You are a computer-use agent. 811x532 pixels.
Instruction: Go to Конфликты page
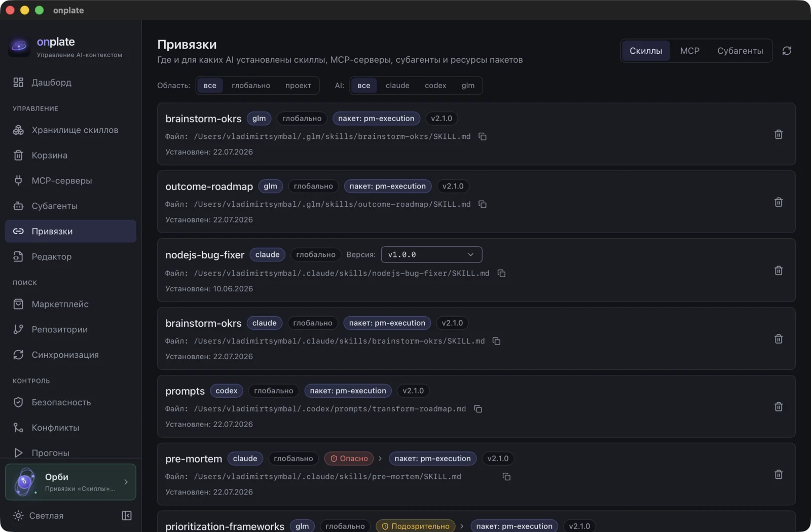tap(70, 428)
